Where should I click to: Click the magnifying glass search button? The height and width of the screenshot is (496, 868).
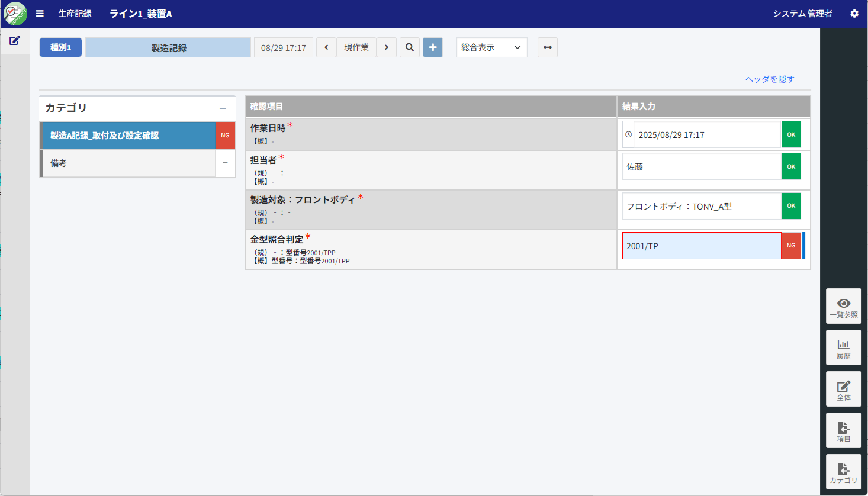point(409,47)
